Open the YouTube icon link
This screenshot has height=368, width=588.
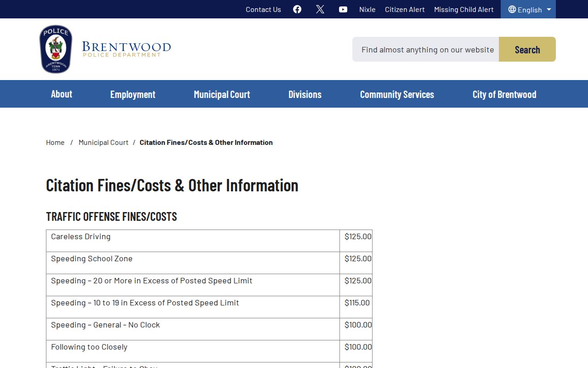(x=343, y=9)
